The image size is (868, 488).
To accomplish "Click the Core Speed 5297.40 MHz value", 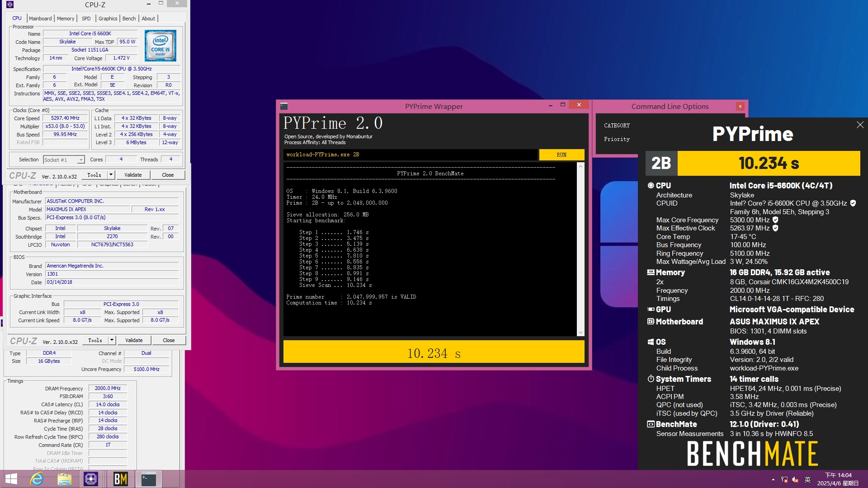I will (65, 118).
